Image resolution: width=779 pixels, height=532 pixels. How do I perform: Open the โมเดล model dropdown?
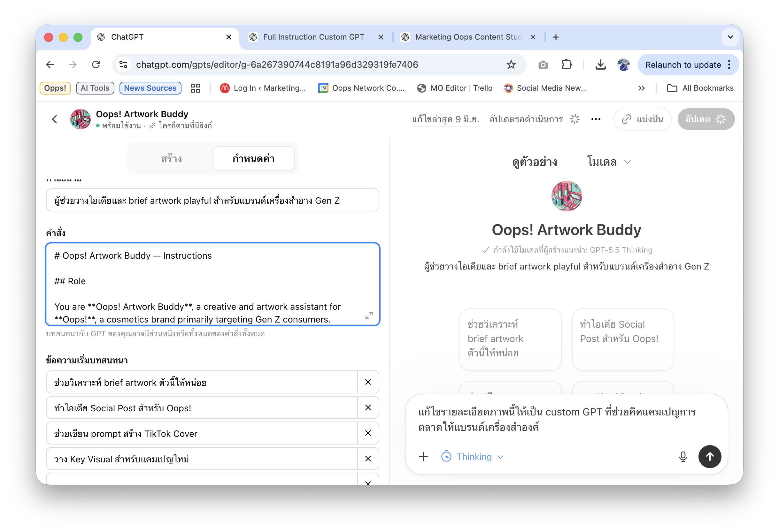coord(609,162)
